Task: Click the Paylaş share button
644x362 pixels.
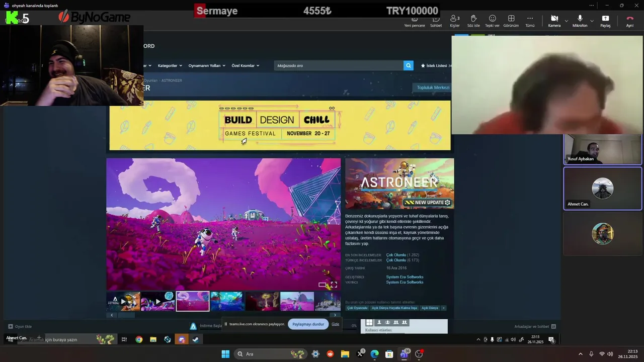Action: pos(605,21)
